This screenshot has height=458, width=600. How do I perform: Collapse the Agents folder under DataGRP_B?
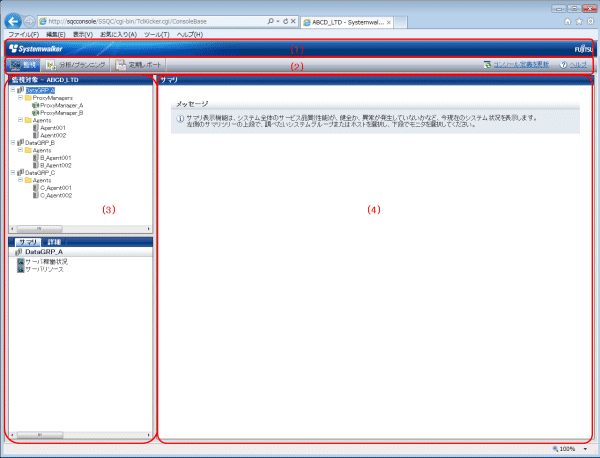click(20, 150)
